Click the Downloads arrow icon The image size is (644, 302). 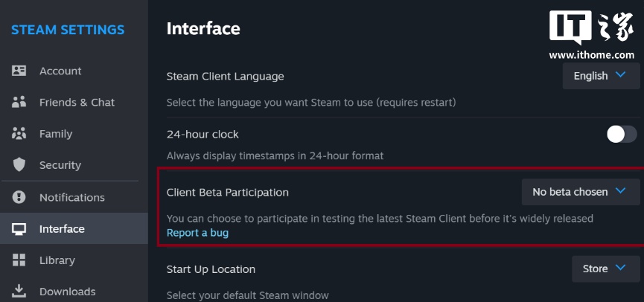pos(19,291)
